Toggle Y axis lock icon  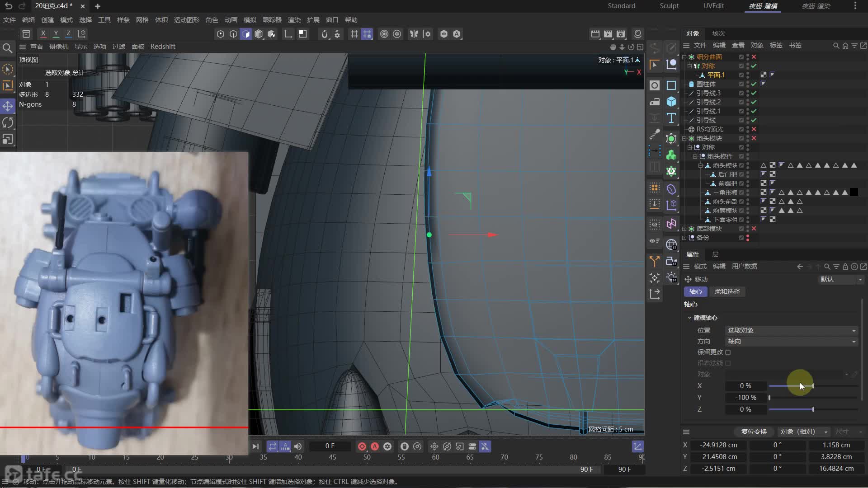[x=56, y=33]
